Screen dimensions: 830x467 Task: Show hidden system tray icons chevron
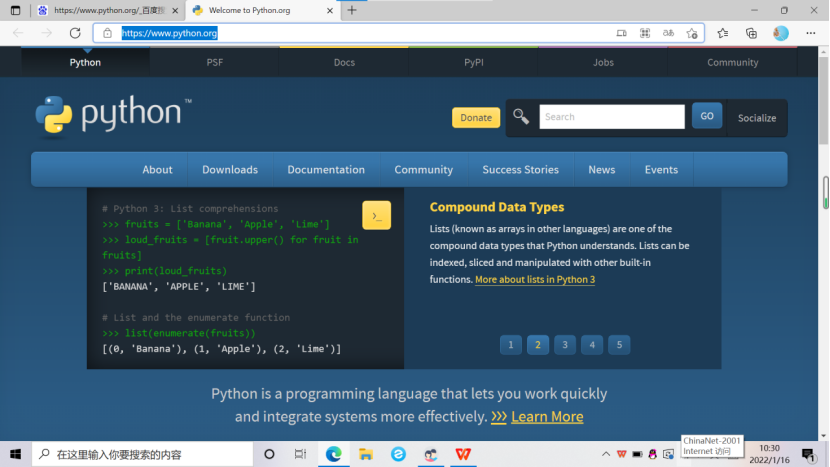click(606, 454)
